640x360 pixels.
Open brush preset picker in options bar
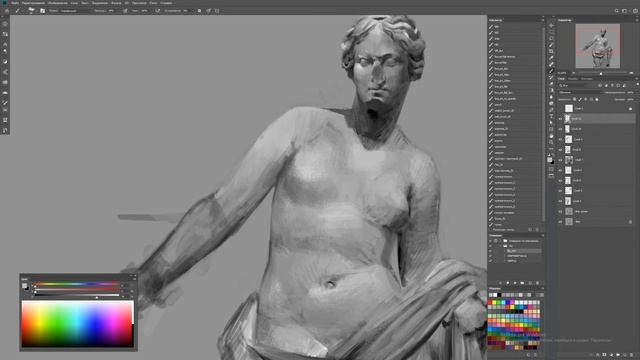click(31, 11)
